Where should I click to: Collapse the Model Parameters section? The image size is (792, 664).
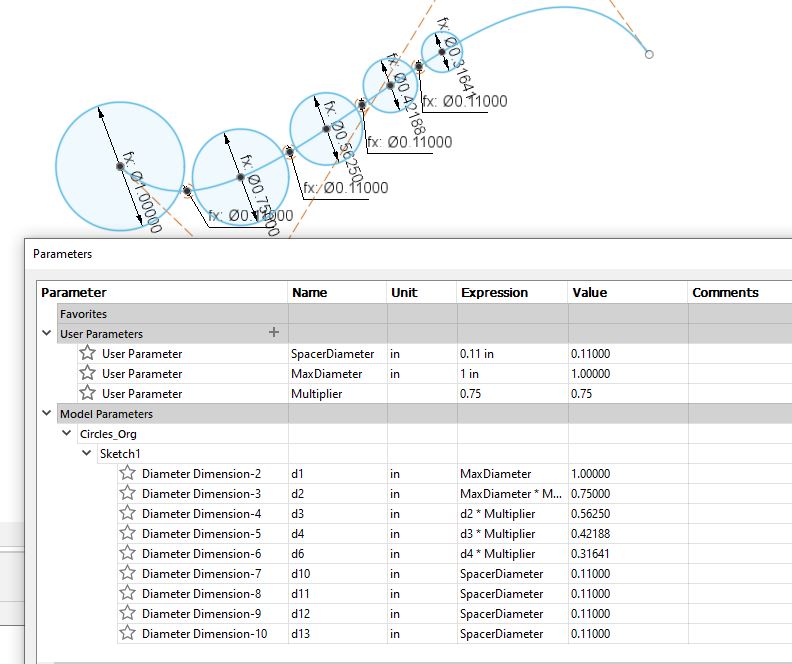pos(46,413)
